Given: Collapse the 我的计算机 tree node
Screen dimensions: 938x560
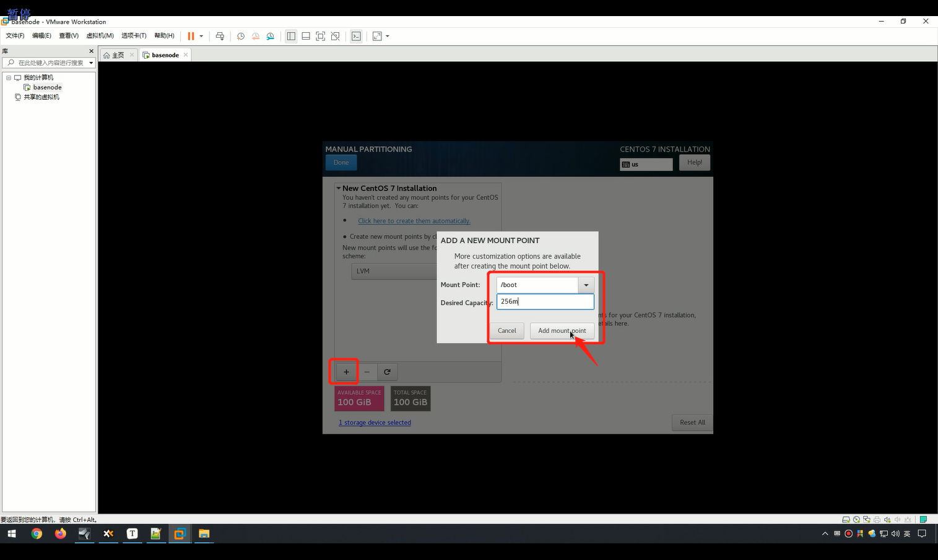Looking at the screenshot, I should coord(9,78).
